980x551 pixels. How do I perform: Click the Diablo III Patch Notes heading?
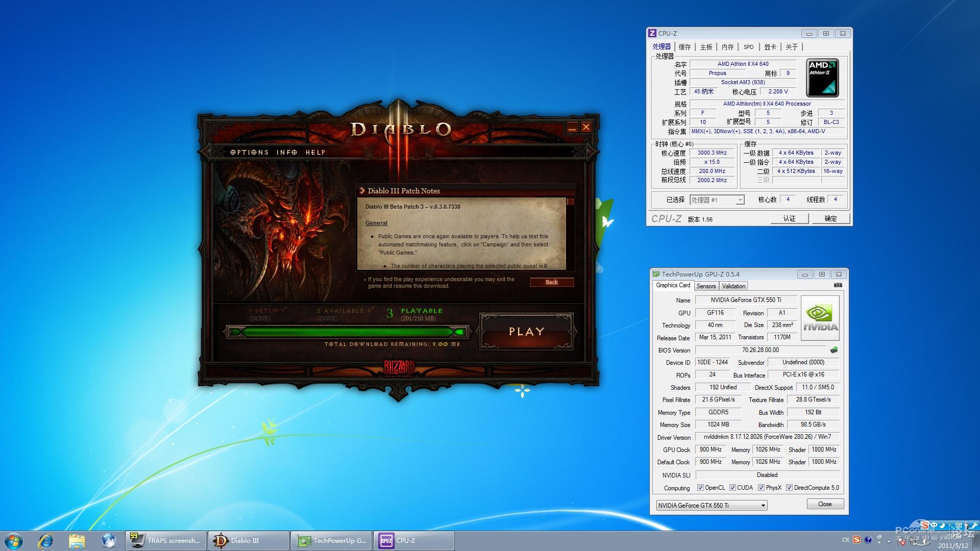[404, 191]
